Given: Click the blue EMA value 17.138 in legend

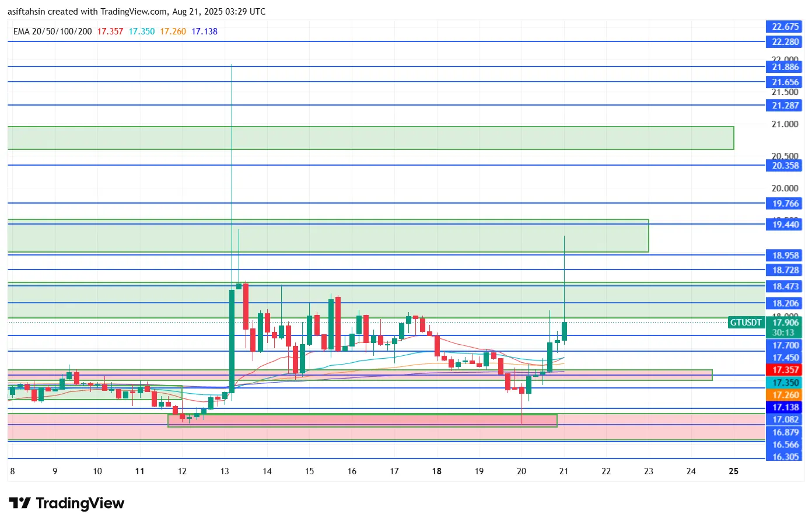Looking at the screenshot, I should [x=205, y=32].
